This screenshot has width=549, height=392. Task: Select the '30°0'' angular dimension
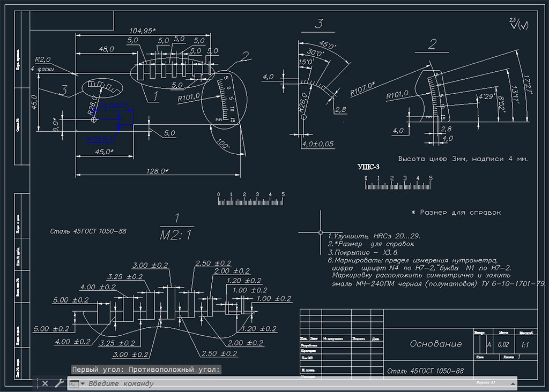click(x=315, y=53)
